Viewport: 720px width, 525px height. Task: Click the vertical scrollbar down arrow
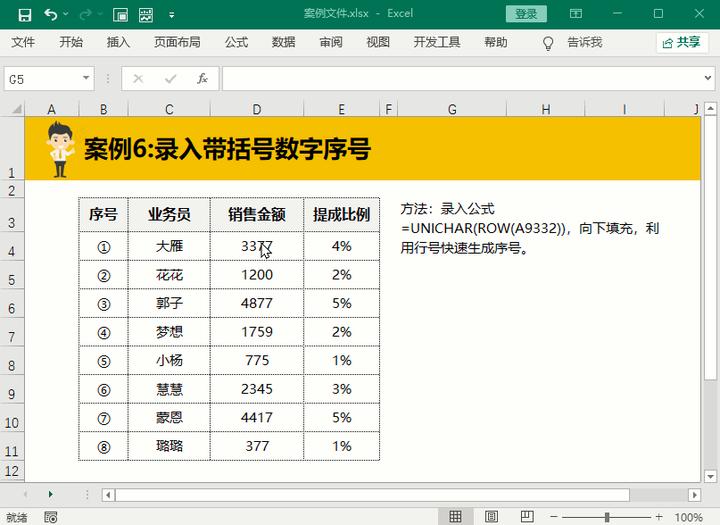tap(710, 476)
